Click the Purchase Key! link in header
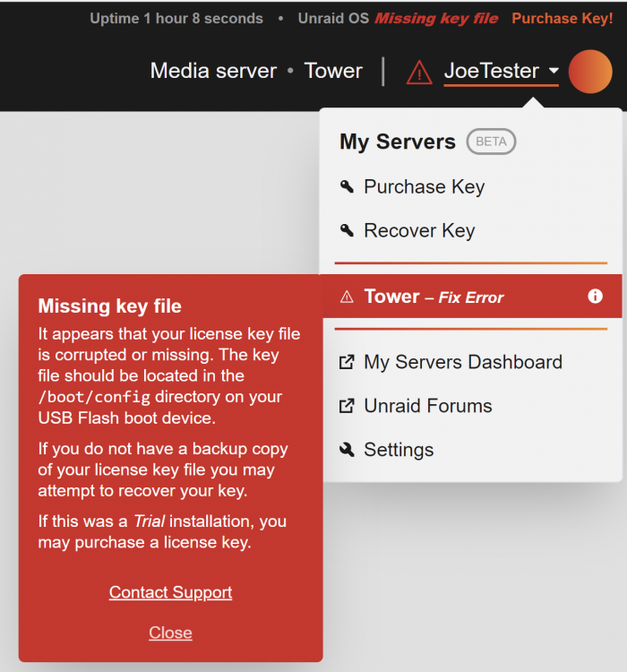627x672 pixels. pos(563,19)
